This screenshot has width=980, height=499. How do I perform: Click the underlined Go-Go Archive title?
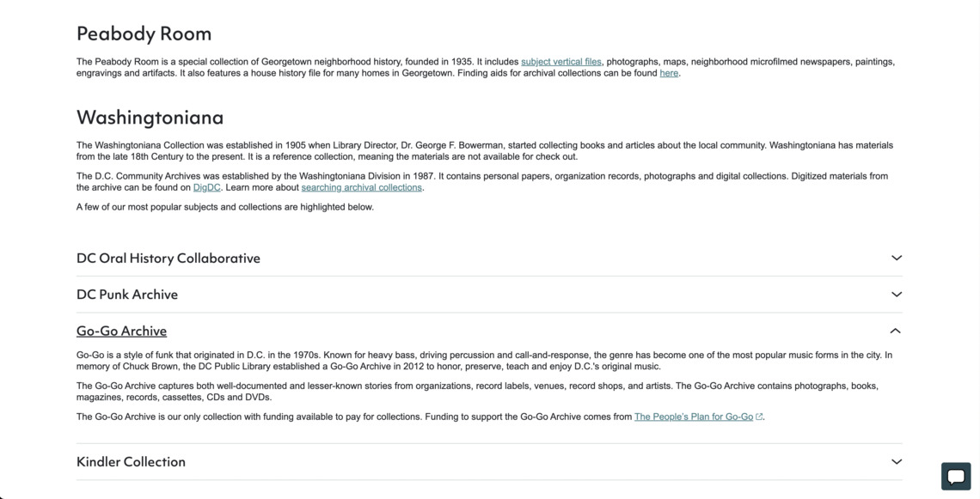pyautogui.click(x=121, y=331)
